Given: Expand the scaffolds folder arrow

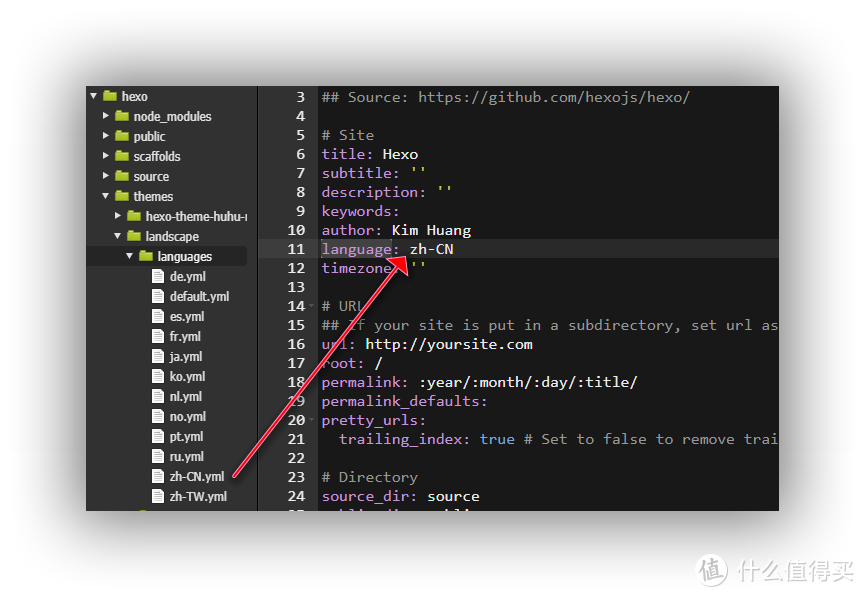Looking at the screenshot, I should tap(106, 156).
